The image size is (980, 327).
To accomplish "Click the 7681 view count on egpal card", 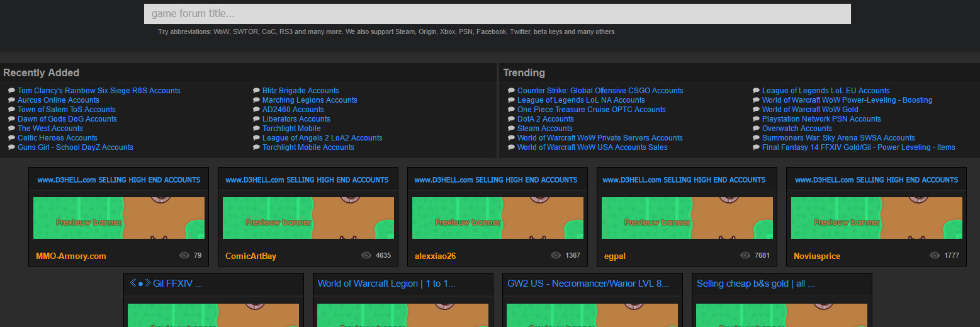I will click(x=762, y=256).
